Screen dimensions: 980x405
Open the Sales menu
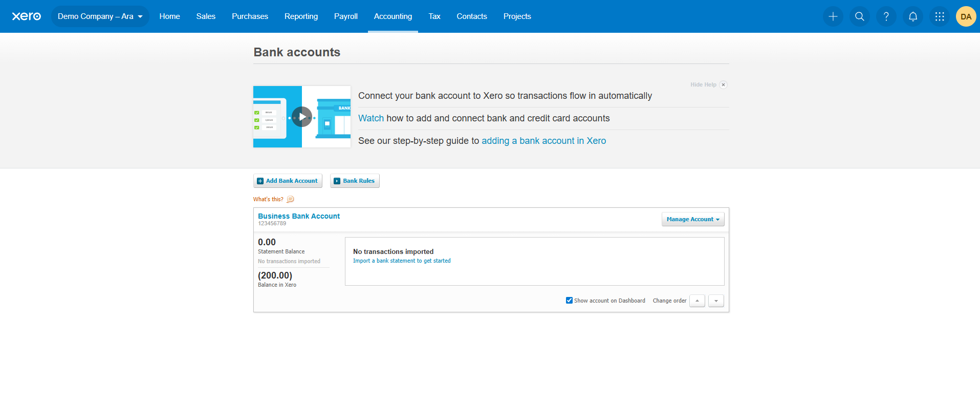[x=206, y=16]
